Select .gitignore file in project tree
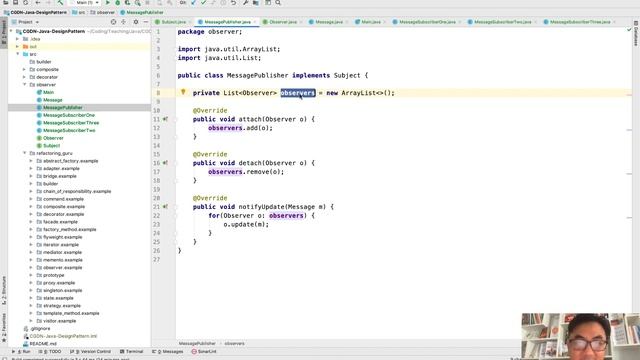640x360 pixels. tap(40, 329)
